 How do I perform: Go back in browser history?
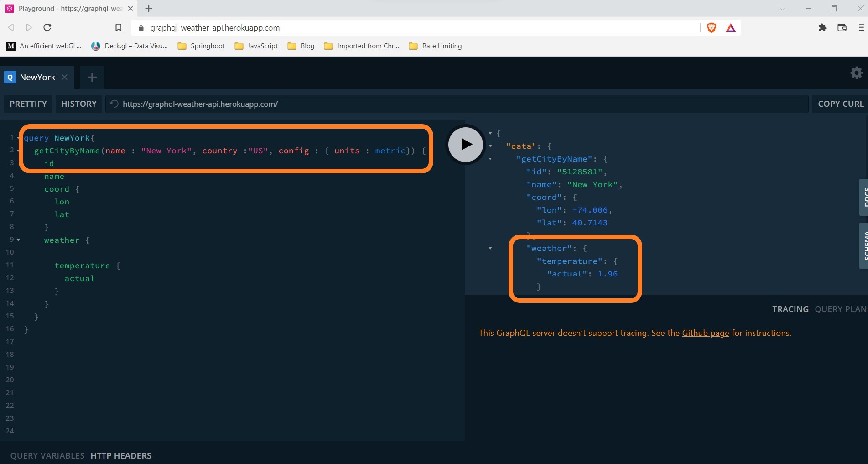tap(11, 28)
